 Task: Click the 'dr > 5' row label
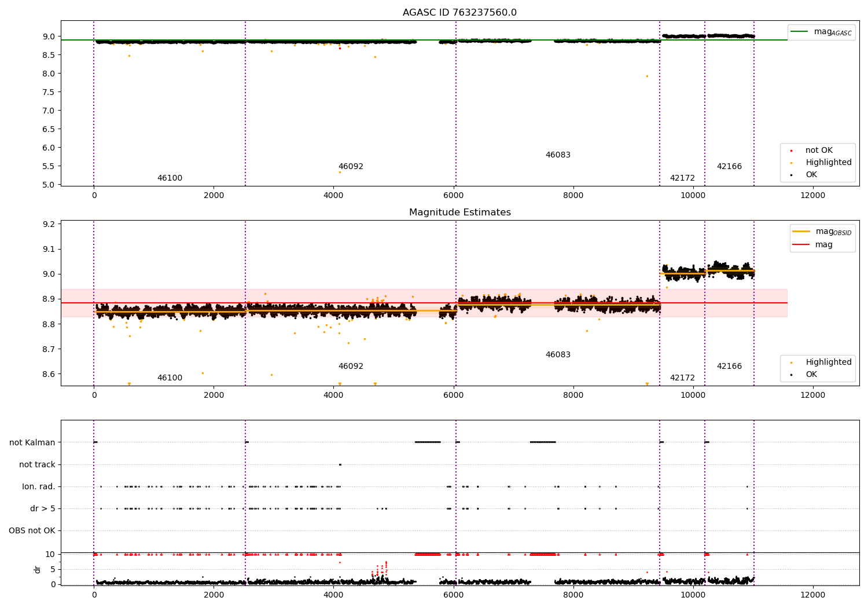[x=43, y=508]
